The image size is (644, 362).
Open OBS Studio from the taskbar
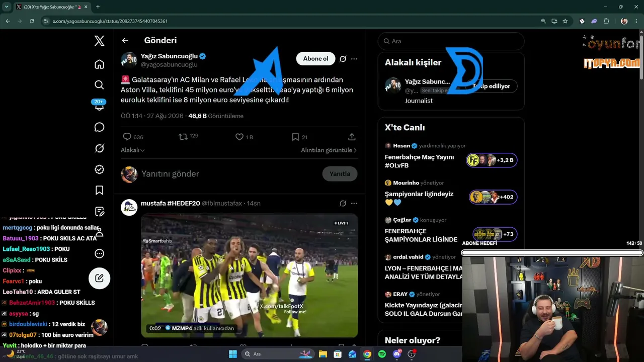point(412,354)
